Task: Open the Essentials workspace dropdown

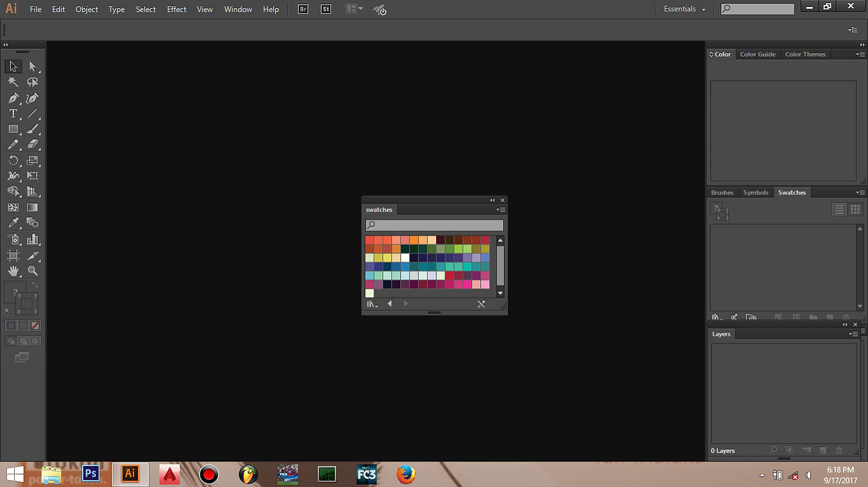Action: click(684, 9)
